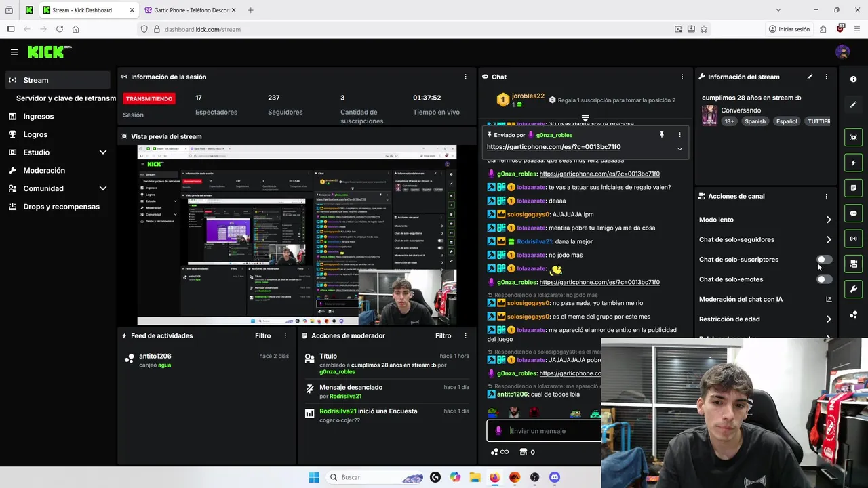The height and width of the screenshot is (488, 868).
Task: Click the browser address bar URL
Action: click(x=202, y=29)
